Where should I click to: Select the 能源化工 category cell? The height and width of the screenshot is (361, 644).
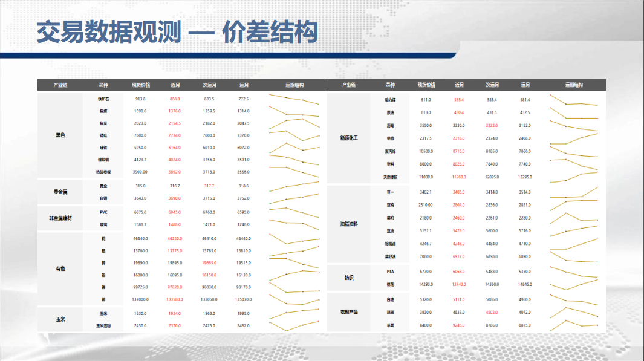pyautogui.click(x=349, y=138)
